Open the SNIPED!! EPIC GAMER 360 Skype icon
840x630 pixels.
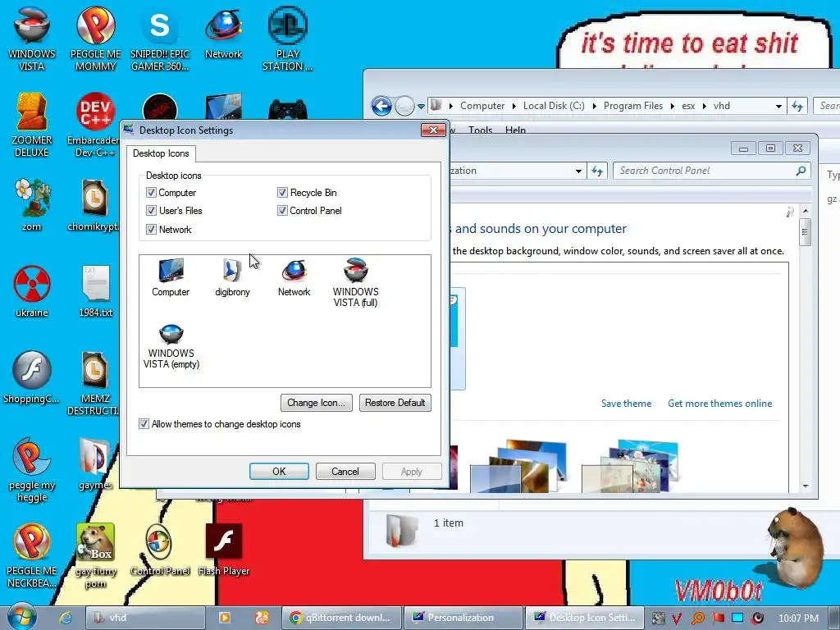(x=160, y=39)
